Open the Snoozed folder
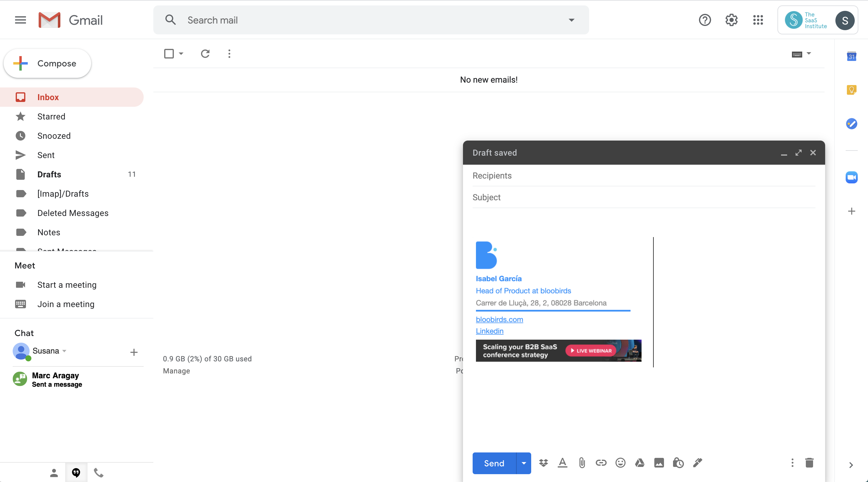868x482 pixels. tap(72, 136)
